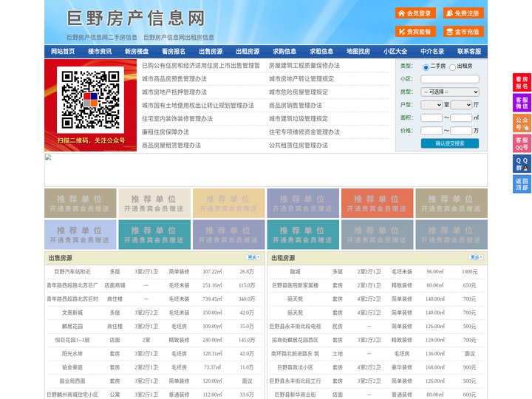
Task: Open 公共租赁住房管理办法 link
Action: point(299,146)
